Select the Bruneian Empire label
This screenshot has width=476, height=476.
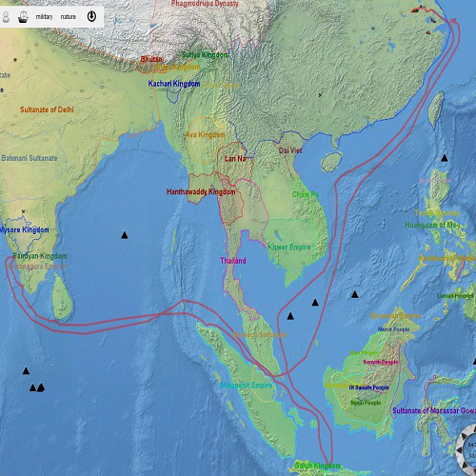tap(396, 316)
